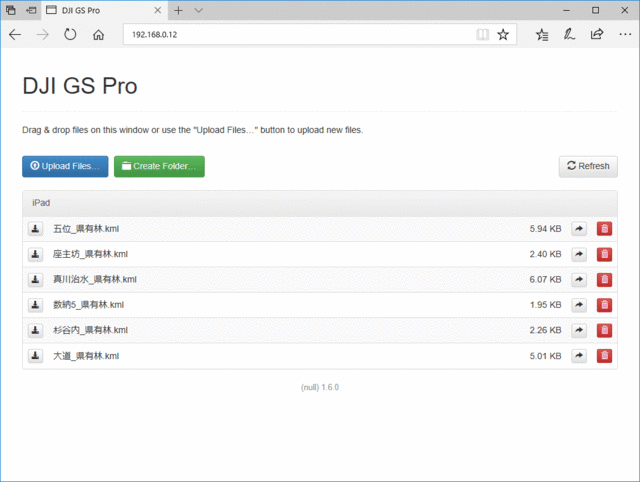The width and height of the screenshot is (640, 482).
Task: Click the 5.94 KB size value
Action: click(x=545, y=229)
